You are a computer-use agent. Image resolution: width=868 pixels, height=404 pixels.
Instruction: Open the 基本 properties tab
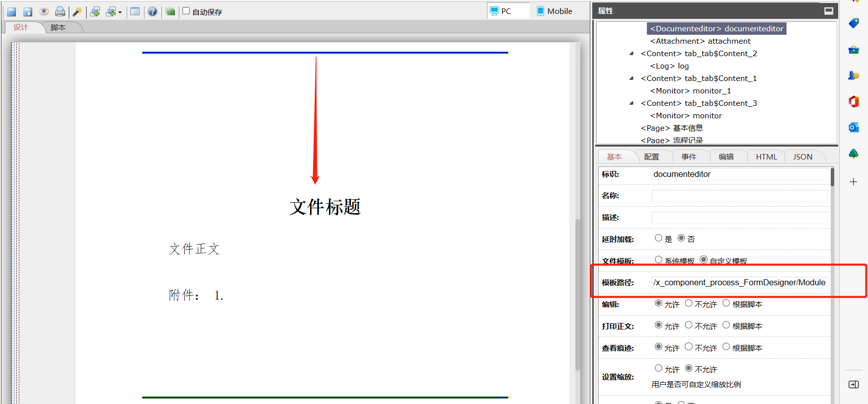click(x=614, y=157)
